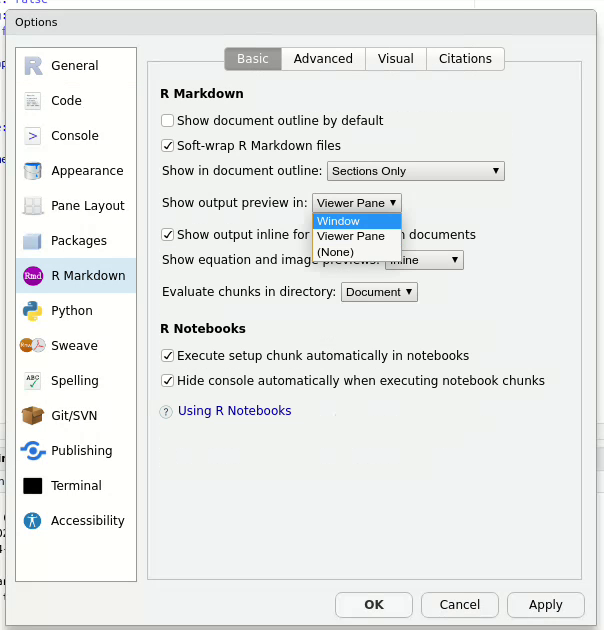Select the Python category label

pos(72,311)
